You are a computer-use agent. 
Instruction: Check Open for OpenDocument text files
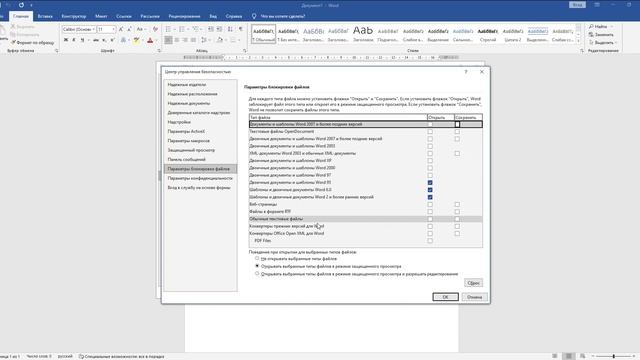click(x=430, y=131)
